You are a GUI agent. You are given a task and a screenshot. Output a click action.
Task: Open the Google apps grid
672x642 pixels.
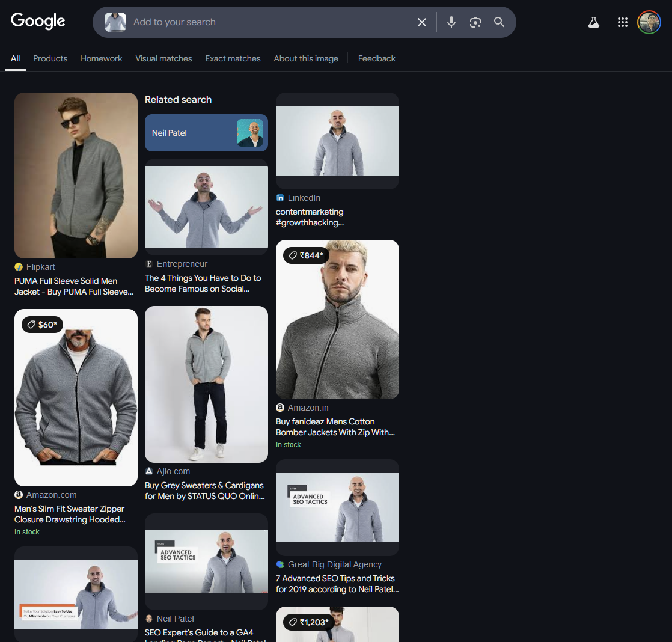click(x=622, y=22)
